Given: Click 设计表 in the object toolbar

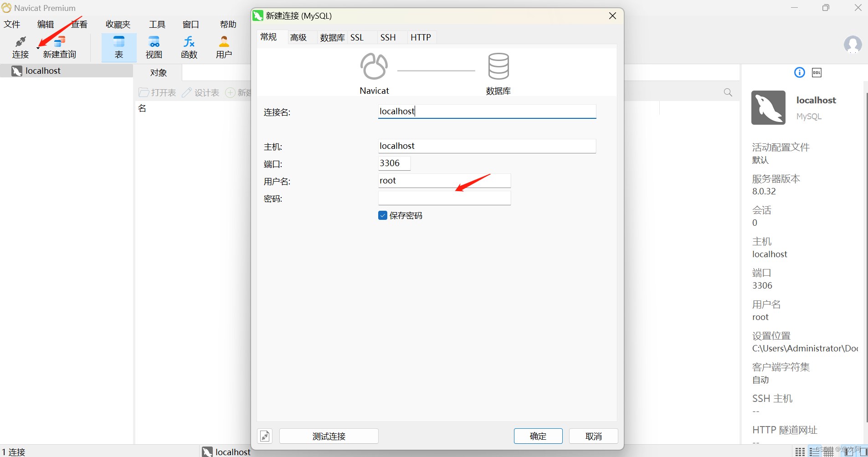Looking at the screenshot, I should pos(201,92).
